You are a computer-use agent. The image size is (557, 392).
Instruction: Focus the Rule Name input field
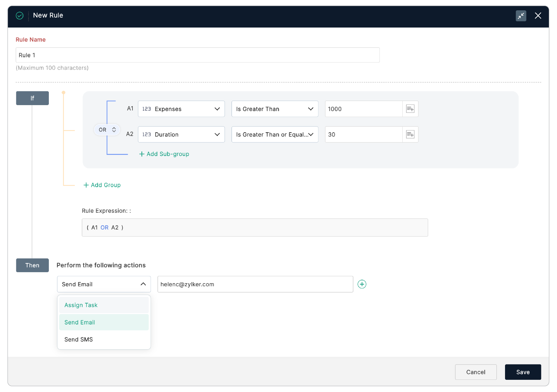[x=198, y=55]
